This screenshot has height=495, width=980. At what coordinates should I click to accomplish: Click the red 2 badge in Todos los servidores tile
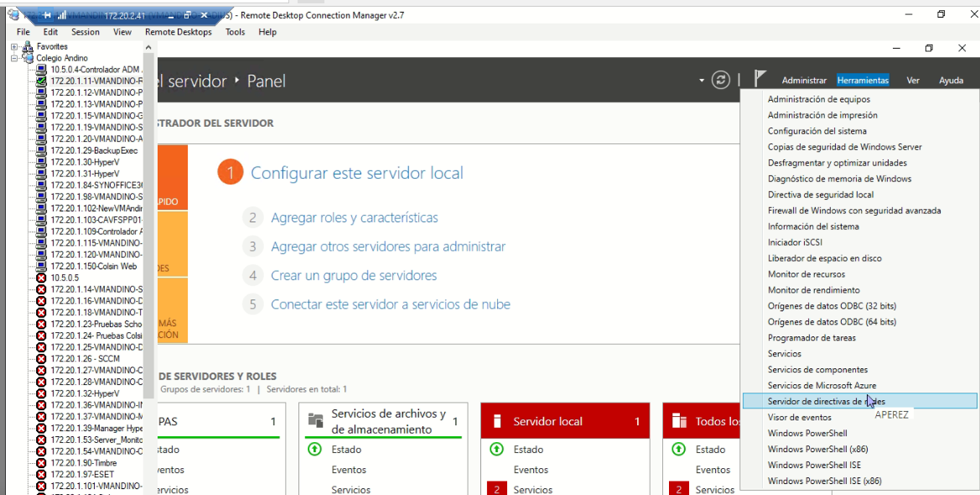coord(678,489)
